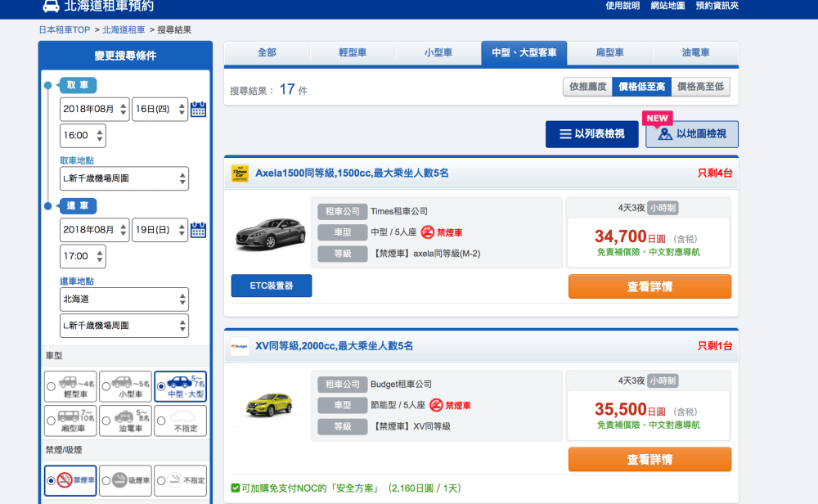Viewport: 818px width, 504px height.
Task: Open the pickup time 16:00 dropdown
Action: click(x=83, y=136)
